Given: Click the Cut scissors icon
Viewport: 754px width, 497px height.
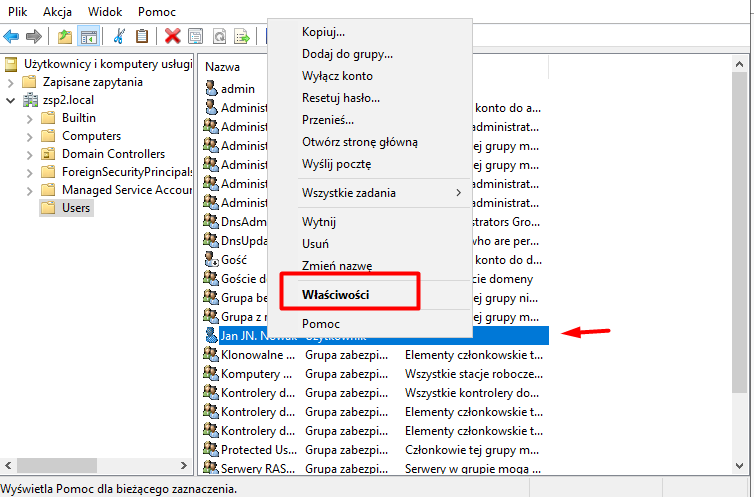Looking at the screenshot, I should (x=119, y=36).
